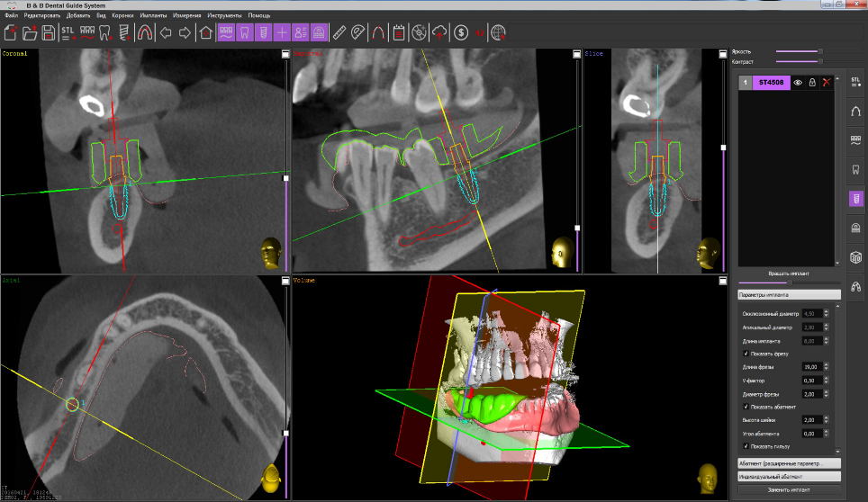Click Axial view slice scrollbar handle
This screenshot has width=868, height=502.
tap(285, 434)
